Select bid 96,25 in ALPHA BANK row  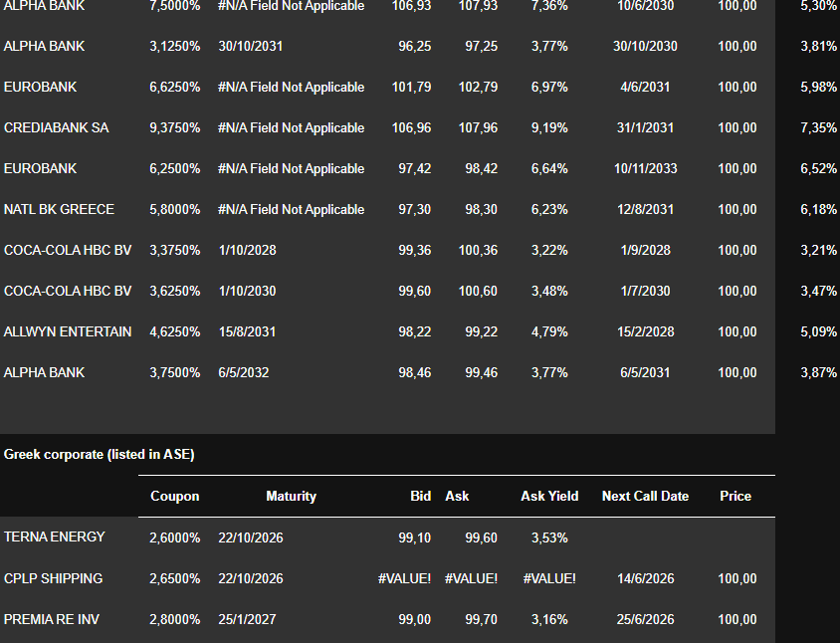415,46
